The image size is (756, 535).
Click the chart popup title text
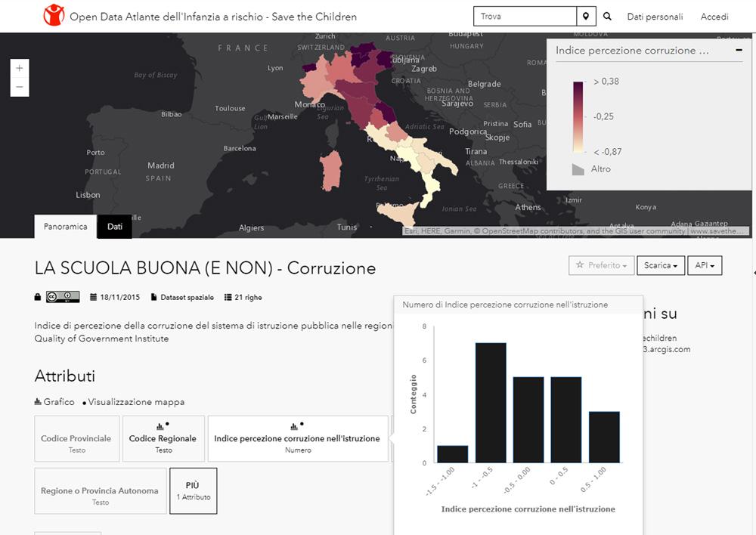[505, 305]
